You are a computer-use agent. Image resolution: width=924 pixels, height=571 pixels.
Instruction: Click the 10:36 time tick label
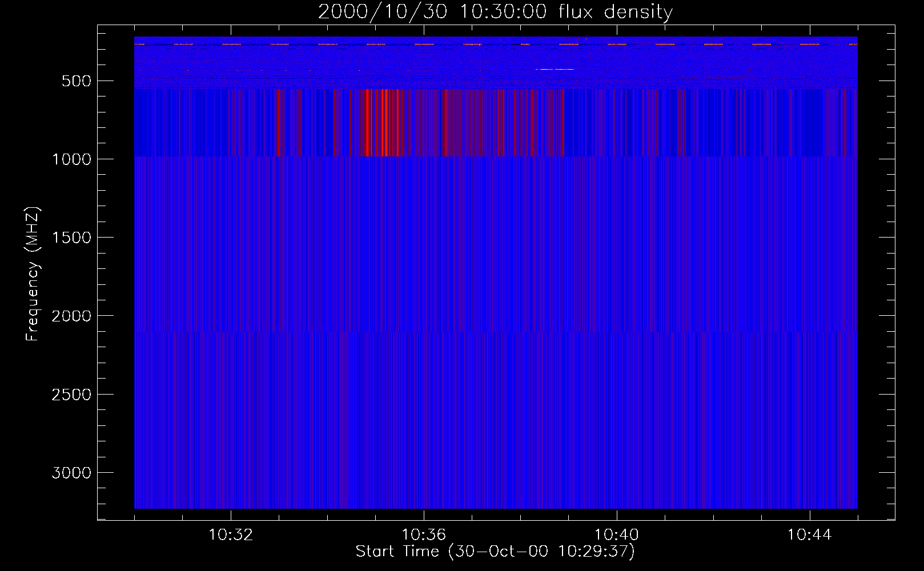pos(424,535)
